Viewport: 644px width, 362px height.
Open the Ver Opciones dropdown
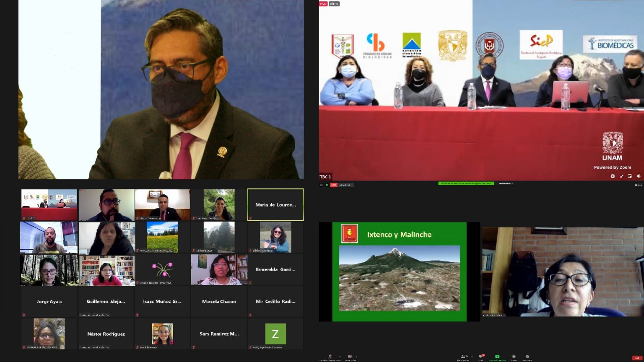[x=504, y=184]
